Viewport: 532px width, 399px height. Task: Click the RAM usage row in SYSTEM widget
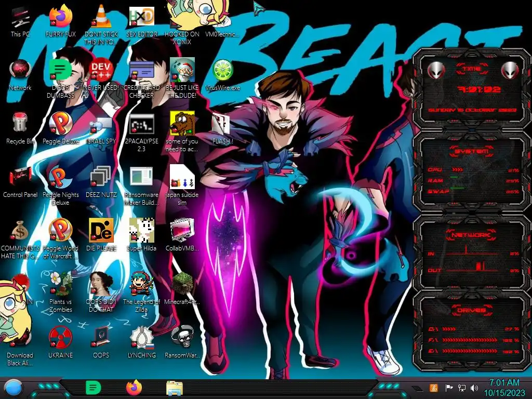473,180
